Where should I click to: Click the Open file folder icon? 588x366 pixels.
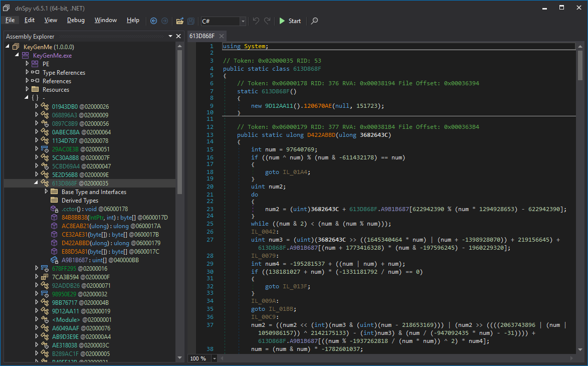click(179, 21)
